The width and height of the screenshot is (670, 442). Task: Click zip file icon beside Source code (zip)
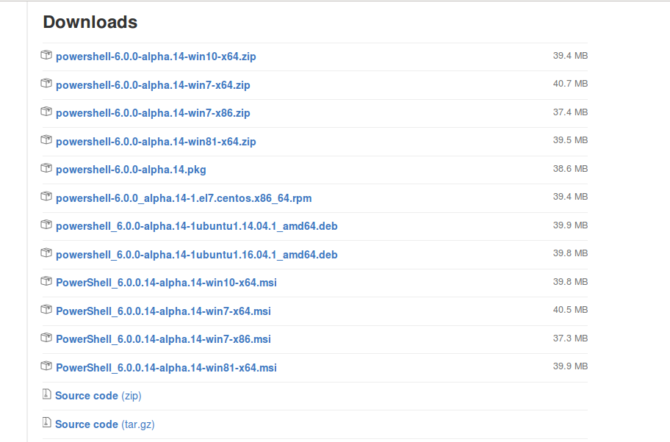tap(46, 395)
